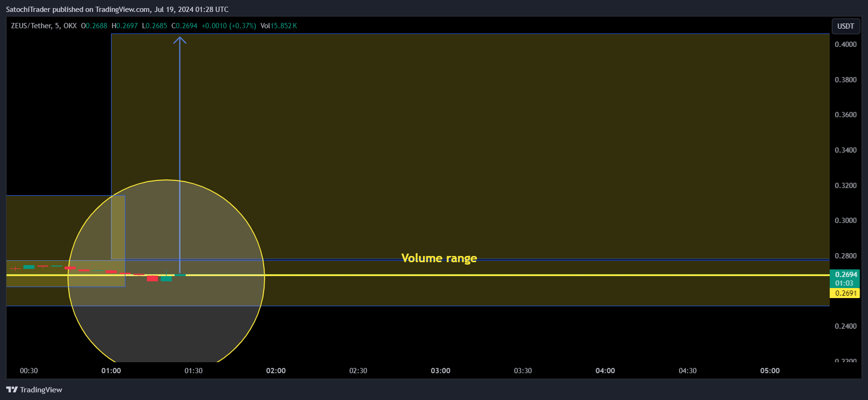Click the 0.4000 price axis label
Image resolution: width=868 pixels, height=400 pixels.
(x=846, y=44)
